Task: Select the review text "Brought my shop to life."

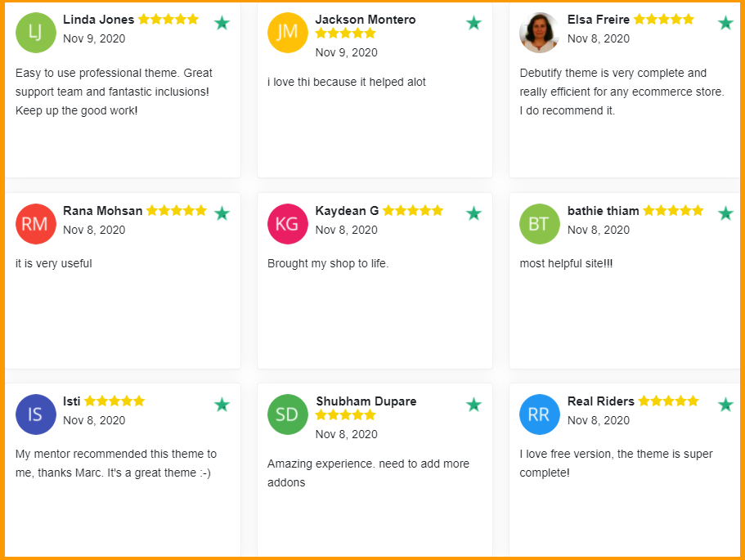Action: click(x=328, y=263)
